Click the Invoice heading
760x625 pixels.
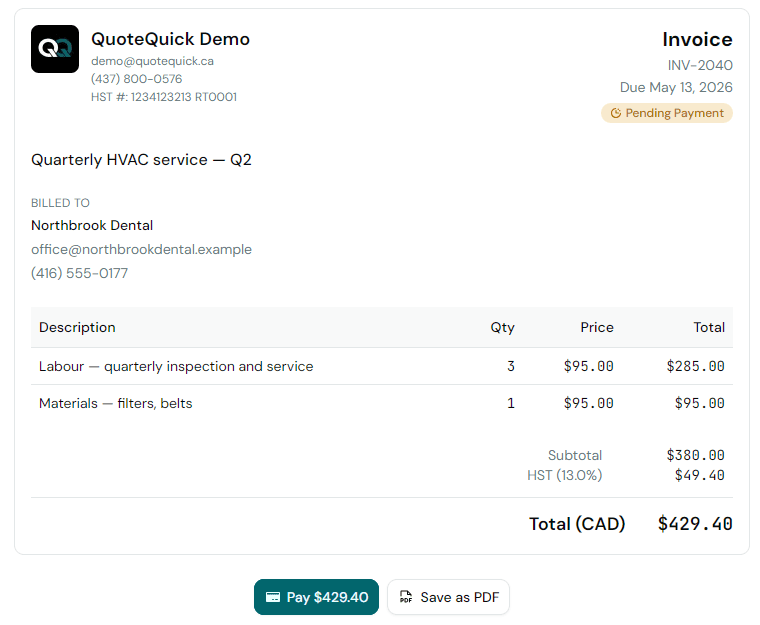[697, 39]
